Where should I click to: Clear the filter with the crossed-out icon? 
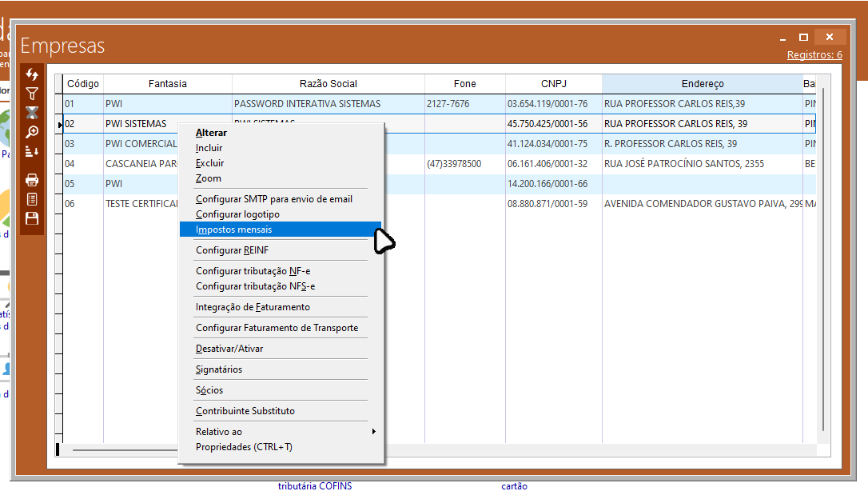[32, 113]
